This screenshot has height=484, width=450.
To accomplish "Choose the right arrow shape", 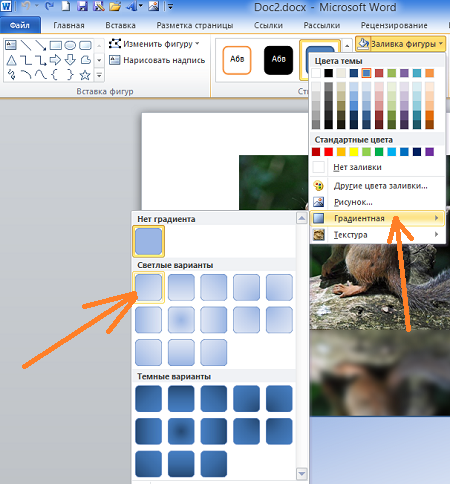I will (x=55, y=60).
